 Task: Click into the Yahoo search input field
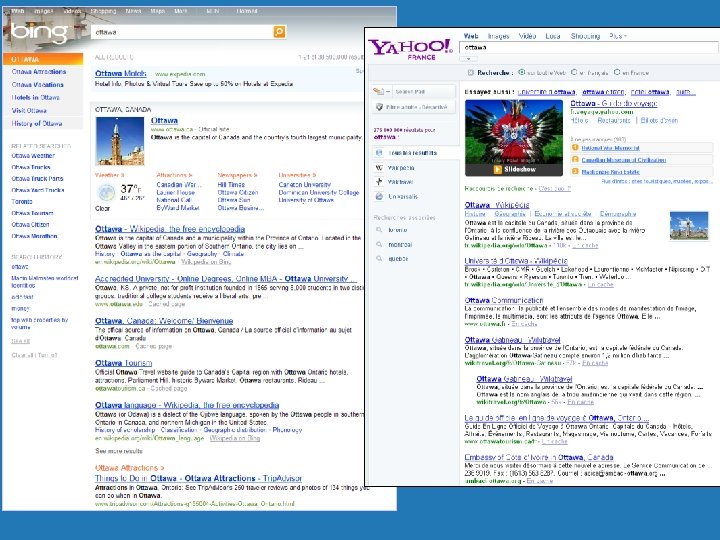pos(590,47)
